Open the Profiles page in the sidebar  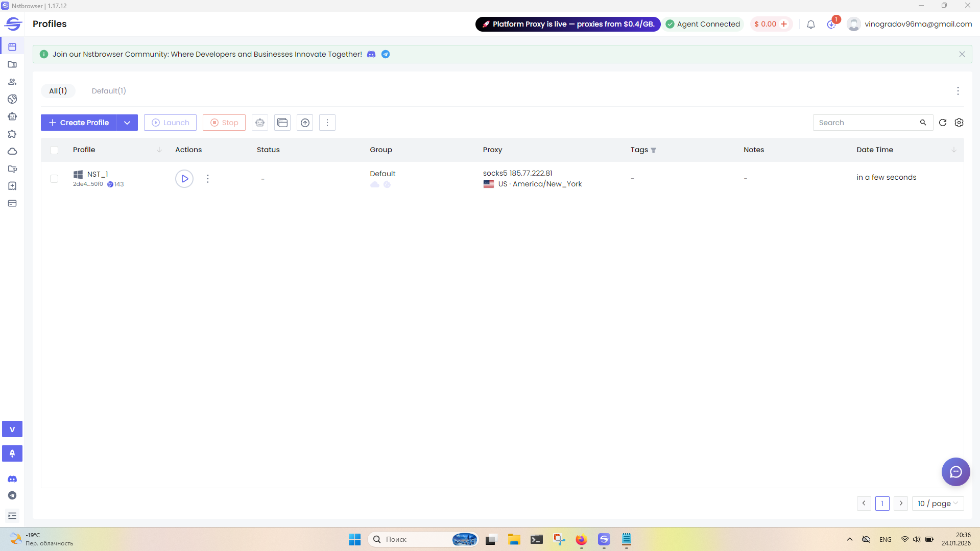[12, 47]
